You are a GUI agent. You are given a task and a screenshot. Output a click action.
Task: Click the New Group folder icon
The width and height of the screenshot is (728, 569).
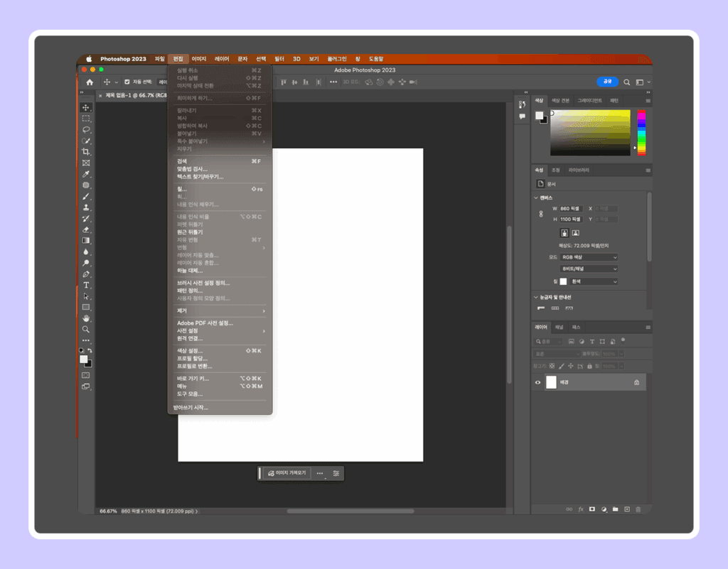615,509
